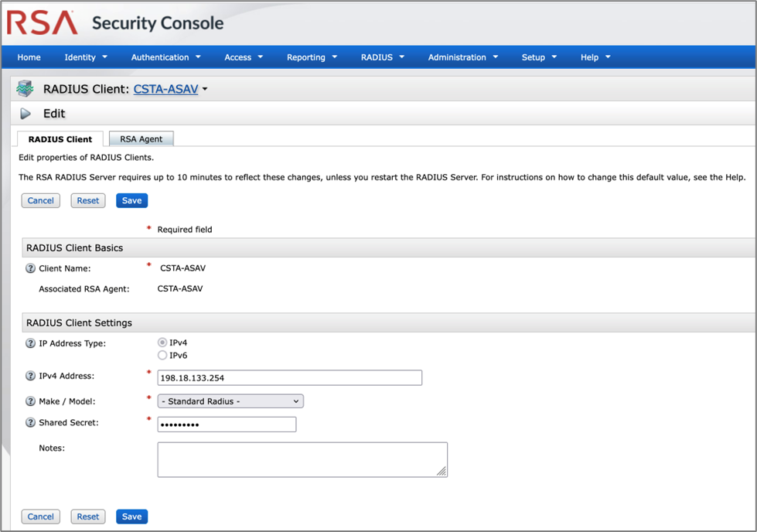The width and height of the screenshot is (757, 532).
Task: Click into the IPv4 Address field
Action: click(x=290, y=377)
